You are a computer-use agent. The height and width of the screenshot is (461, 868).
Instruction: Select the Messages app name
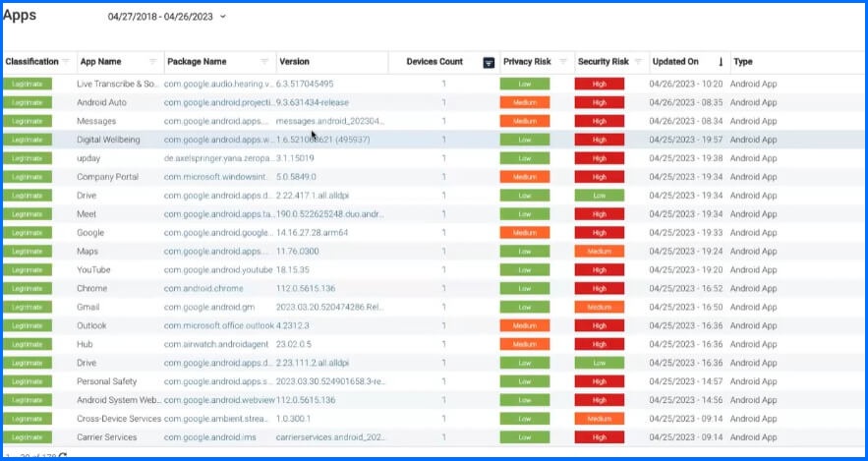tap(96, 121)
